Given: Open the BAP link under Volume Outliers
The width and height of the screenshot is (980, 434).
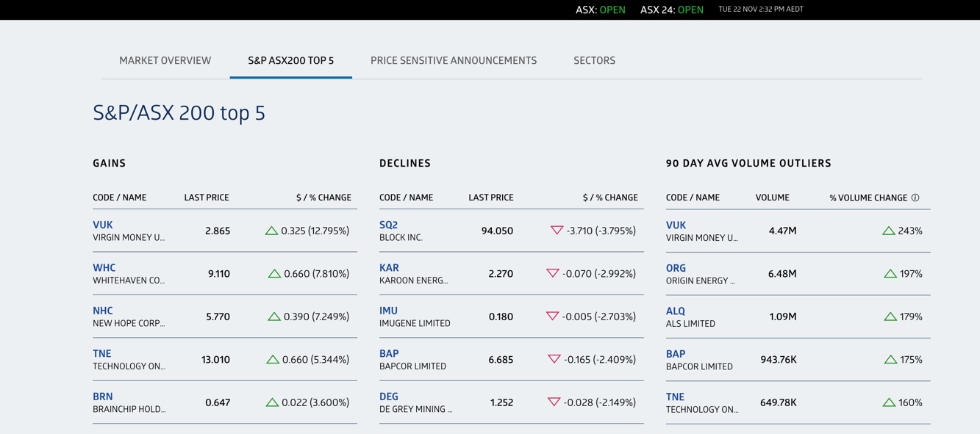Looking at the screenshot, I should (676, 353).
